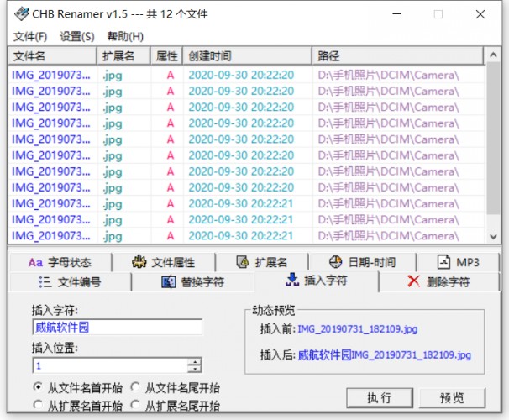
Task: Decrease 插入位置 value with down spinner arrow
Action: (195, 369)
